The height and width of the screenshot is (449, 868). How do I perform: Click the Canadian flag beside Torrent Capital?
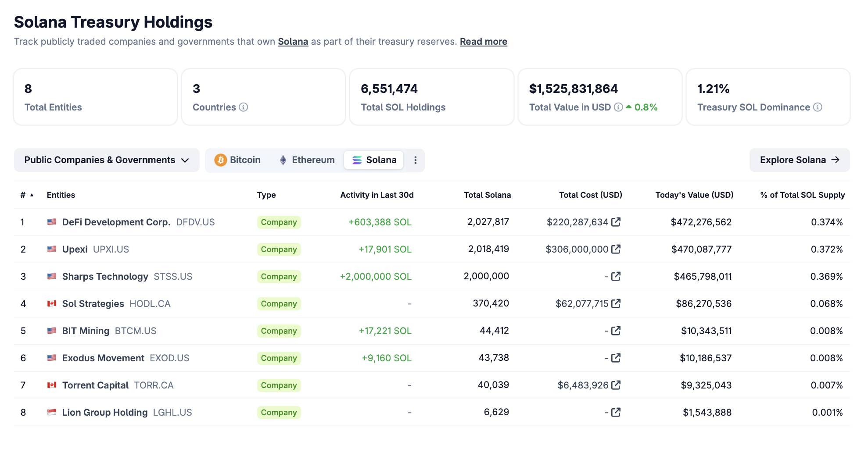52,385
